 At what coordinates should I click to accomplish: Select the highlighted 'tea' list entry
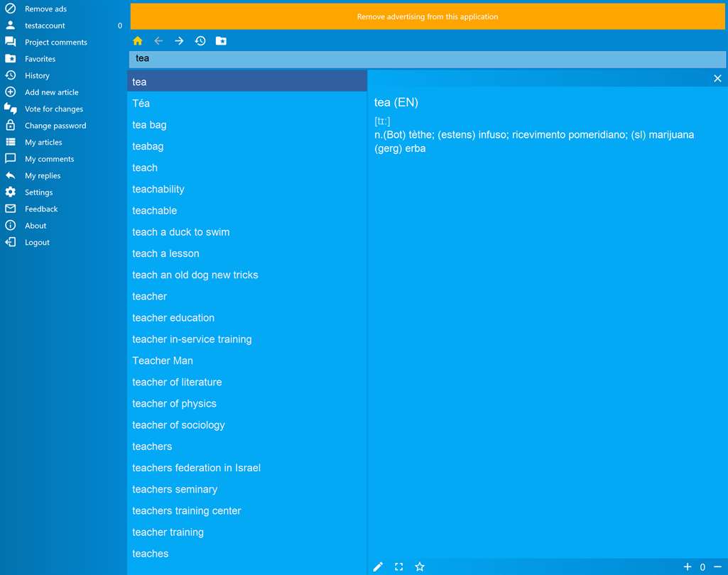[x=247, y=82]
